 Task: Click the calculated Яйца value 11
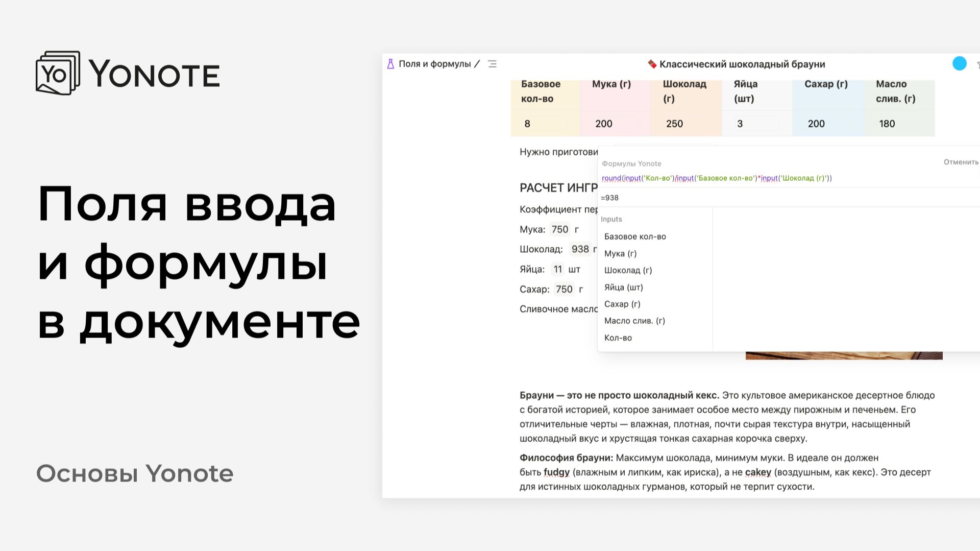(x=557, y=269)
